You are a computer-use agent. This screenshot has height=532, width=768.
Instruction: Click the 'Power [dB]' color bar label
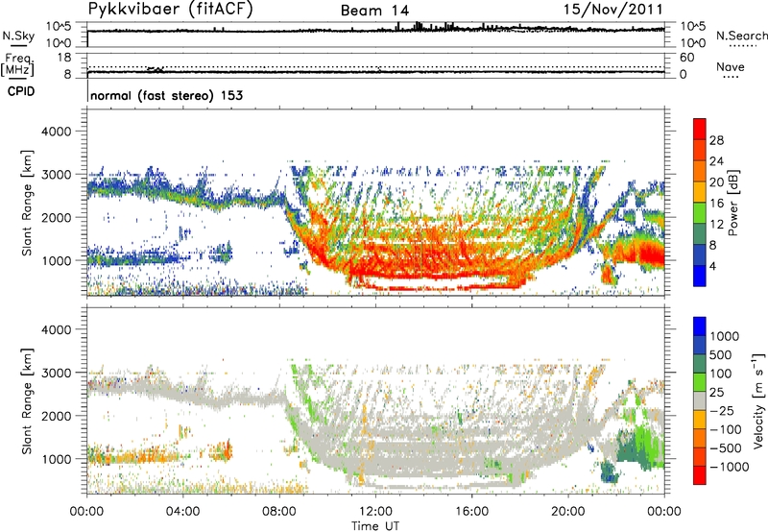732,203
